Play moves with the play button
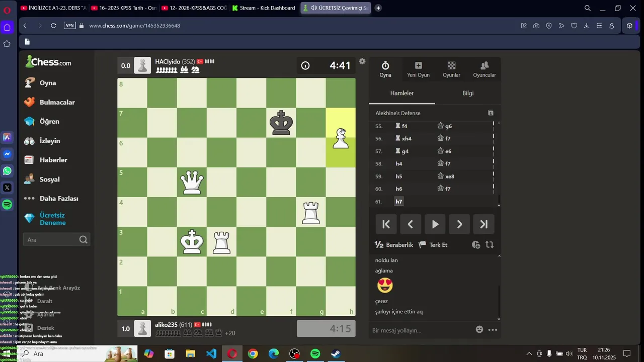The image size is (644, 362). (435, 224)
